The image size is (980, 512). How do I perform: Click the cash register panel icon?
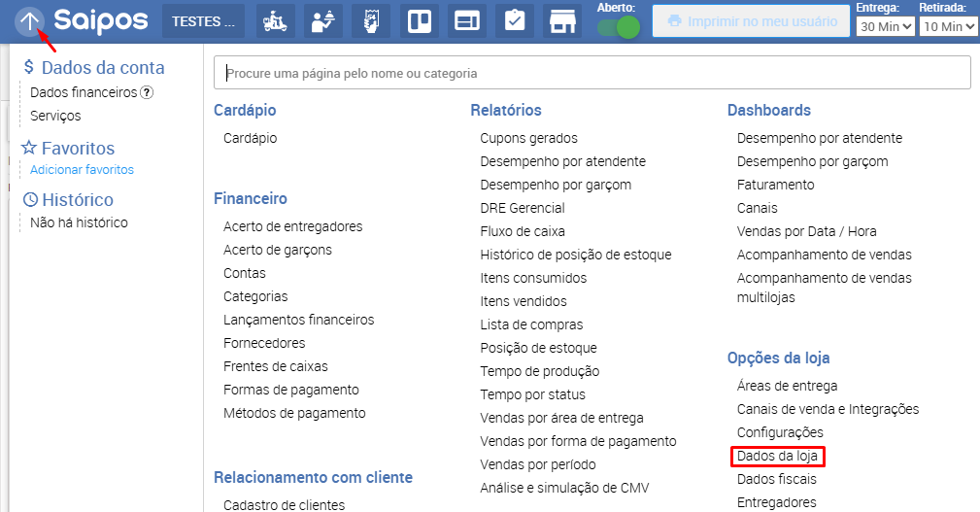click(466, 21)
